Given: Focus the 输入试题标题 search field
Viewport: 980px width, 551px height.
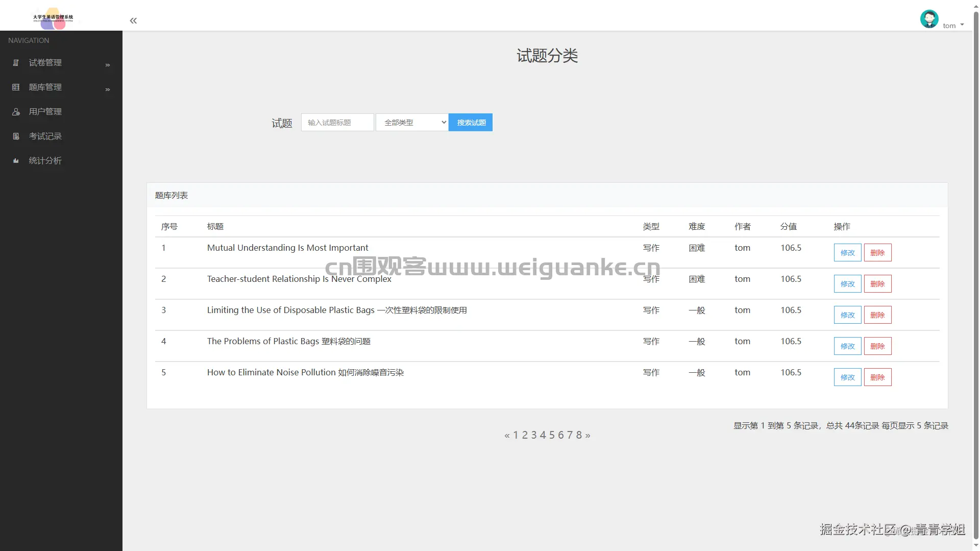Looking at the screenshot, I should 337,123.
